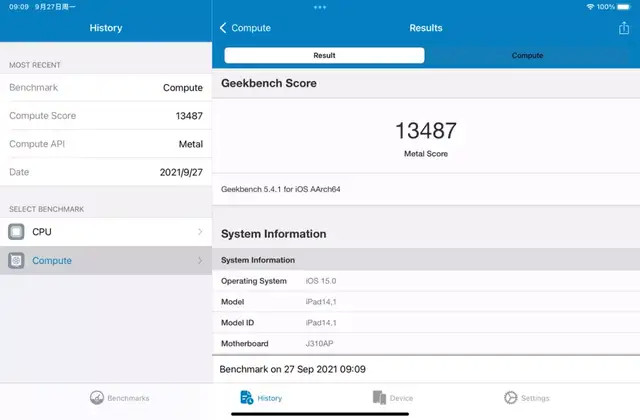Image resolution: width=640 pixels, height=420 pixels.
Task: Go back using the Compute chevron
Action: point(223,28)
